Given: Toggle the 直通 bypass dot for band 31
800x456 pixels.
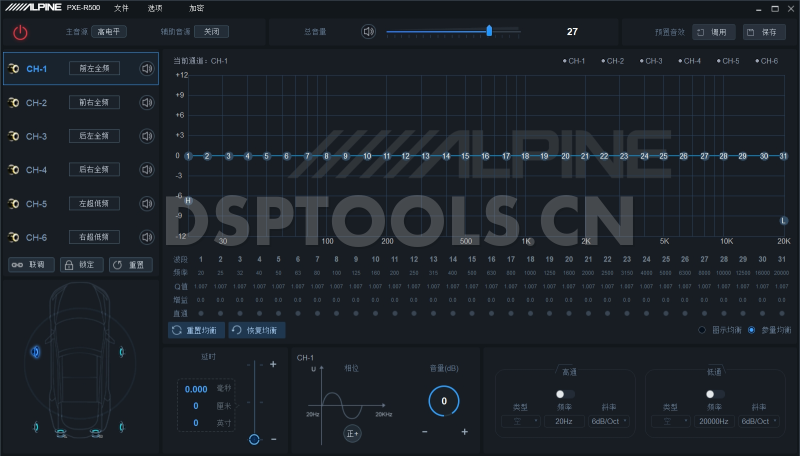Looking at the screenshot, I should [782, 313].
